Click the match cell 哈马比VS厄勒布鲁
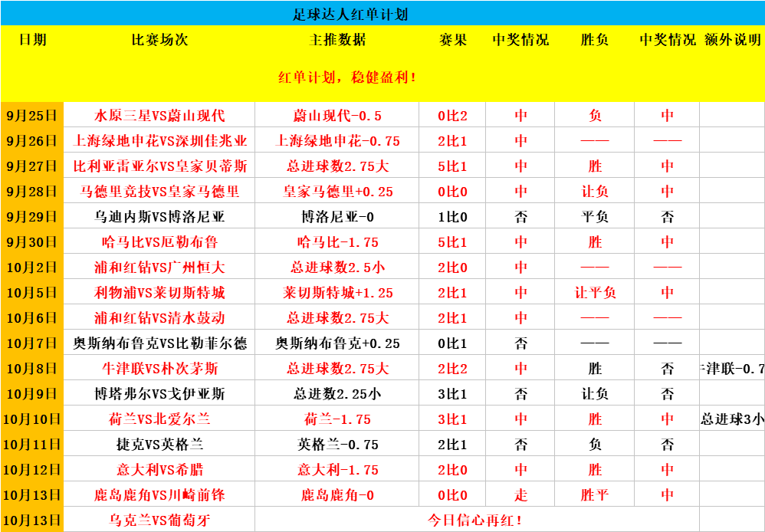The width and height of the screenshot is (765, 532). click(x=159, y=242)
